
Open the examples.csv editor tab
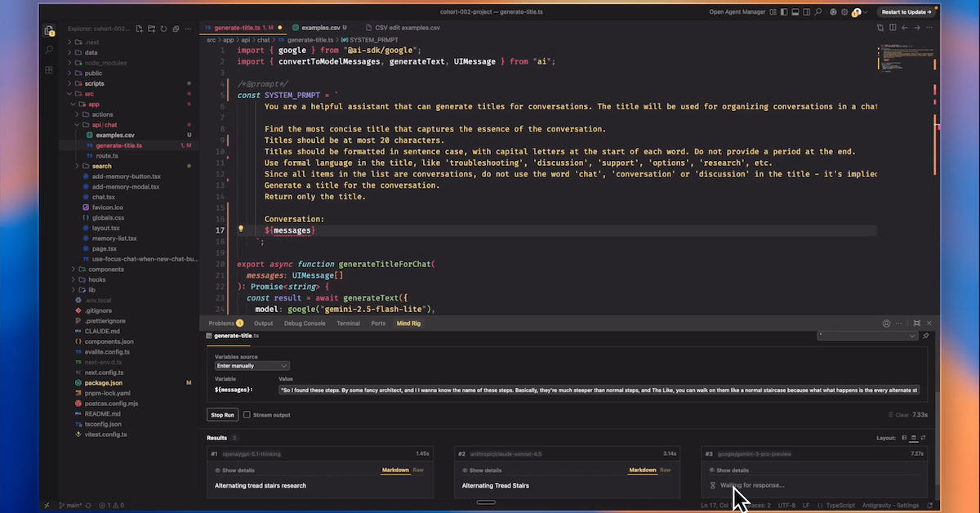(318, 28)
